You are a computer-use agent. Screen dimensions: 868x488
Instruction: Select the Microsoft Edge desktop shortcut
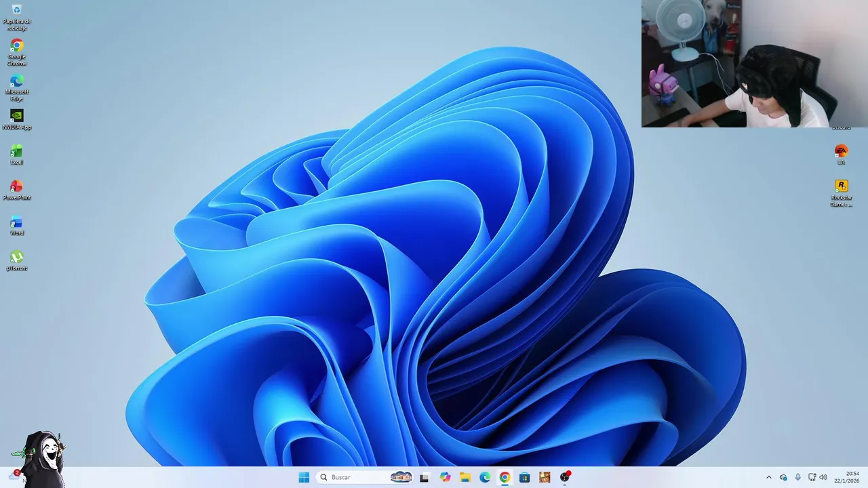coord(17,87)
